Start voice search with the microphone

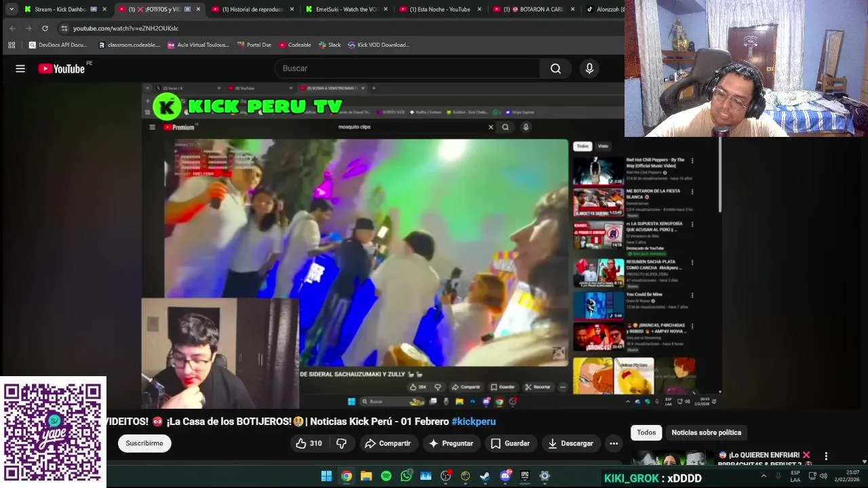(x=589, y=68)
